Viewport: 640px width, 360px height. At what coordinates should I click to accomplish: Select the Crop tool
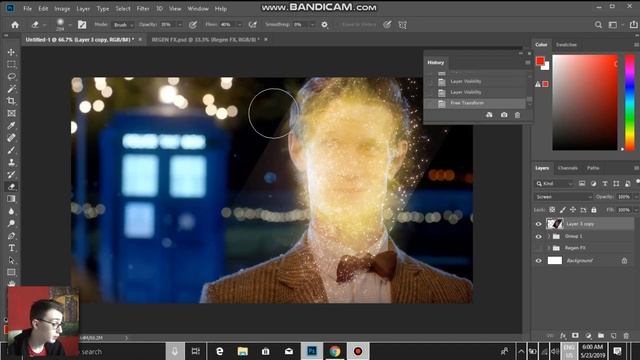pyautogui.click(x=11, y=101)
